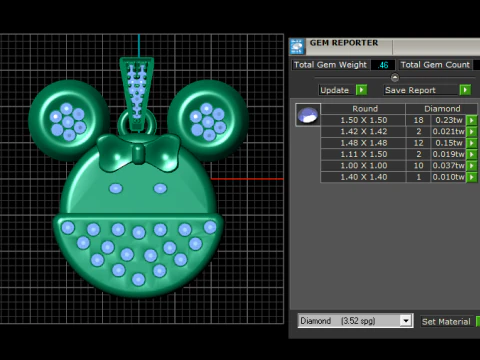Screen dimensions: 480x360
Task: Click the center gem in right ear cluster
Action: tap(208, 122)
